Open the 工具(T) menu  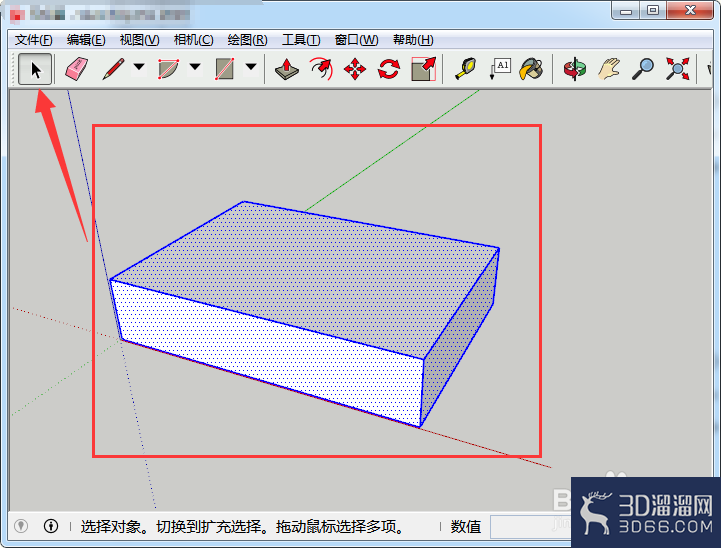(301, 40)
